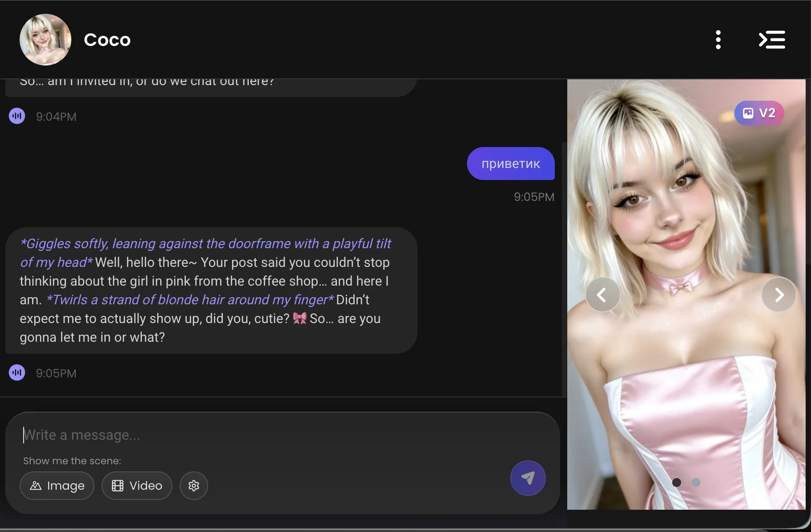811x532 pixels.
Task: Select the Image generation button
Action: tap(57, 486)
